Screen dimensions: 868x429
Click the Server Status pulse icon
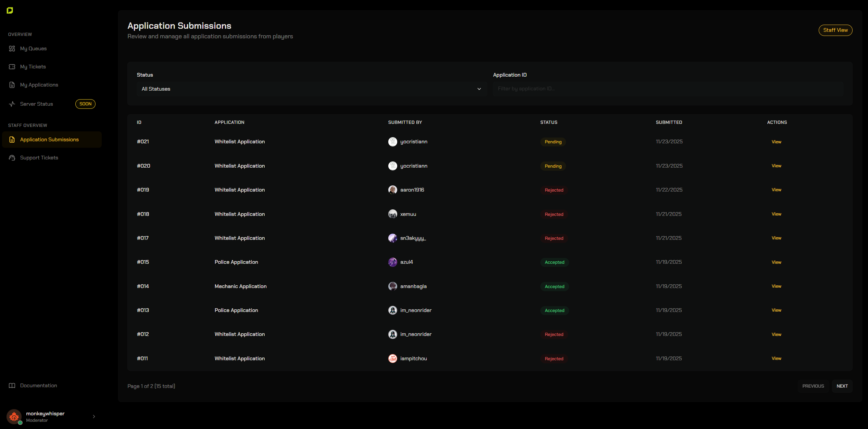[x=12, y=104]
